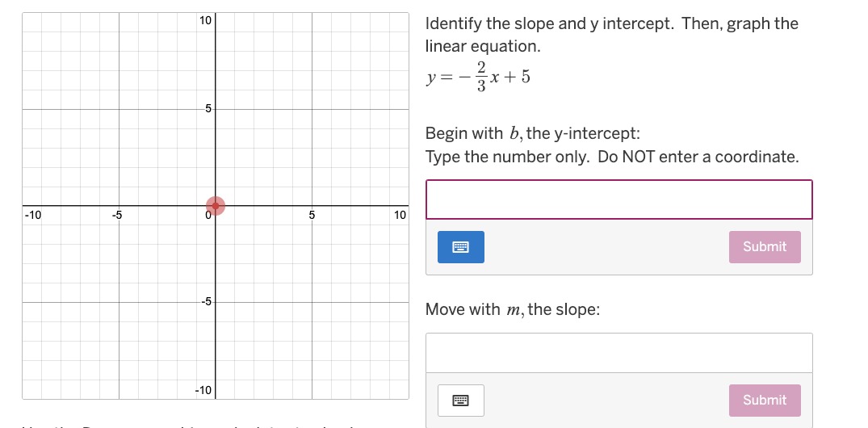This screenshot has height=428, width=868.
Task: Submit the slope answer
Action: [765, 401]
